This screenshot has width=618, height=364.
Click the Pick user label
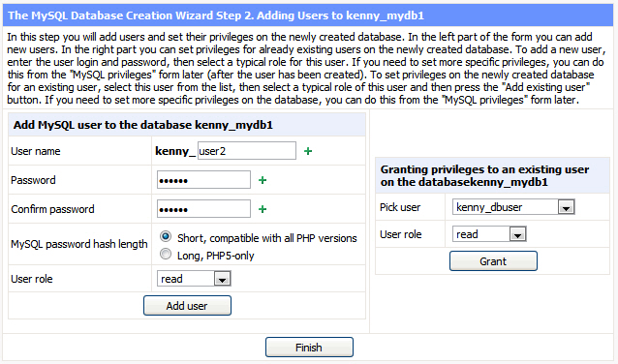tap(400, 207)
